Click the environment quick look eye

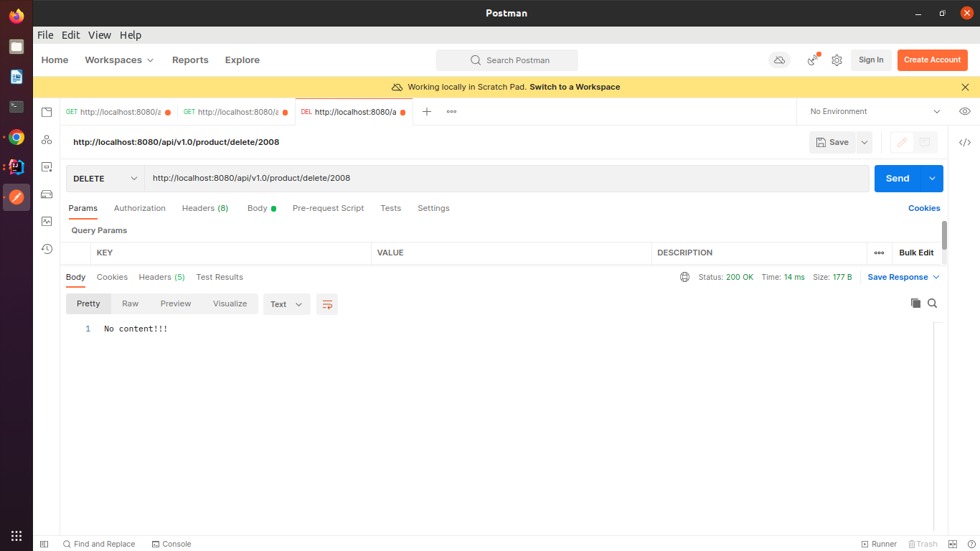[x=965, y=111]
